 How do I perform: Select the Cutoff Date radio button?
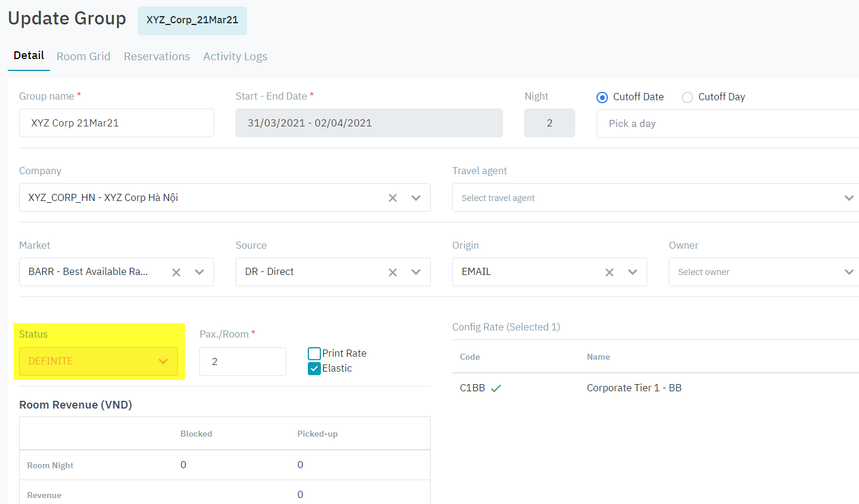(602, 97)
